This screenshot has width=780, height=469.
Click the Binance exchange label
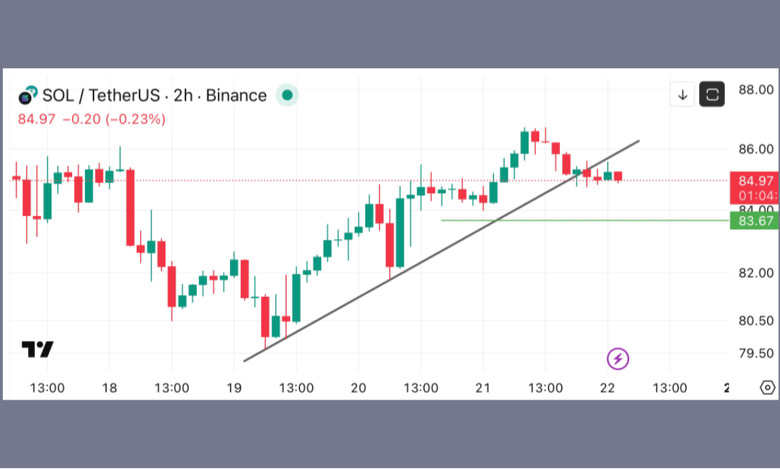[235, 96]
